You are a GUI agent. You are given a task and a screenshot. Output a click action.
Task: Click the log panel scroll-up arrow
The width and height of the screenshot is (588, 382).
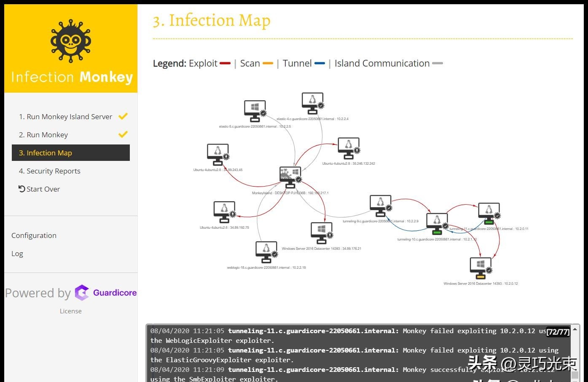575,330
